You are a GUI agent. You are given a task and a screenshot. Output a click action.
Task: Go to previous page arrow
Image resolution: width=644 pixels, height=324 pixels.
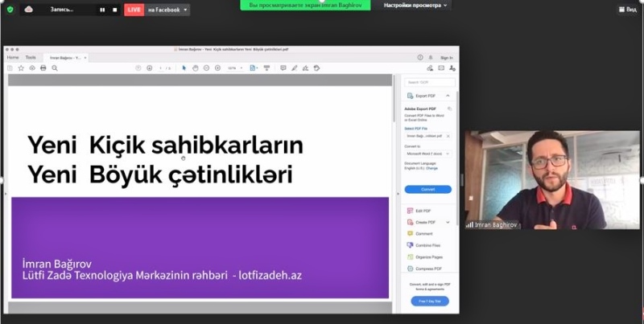138,68
